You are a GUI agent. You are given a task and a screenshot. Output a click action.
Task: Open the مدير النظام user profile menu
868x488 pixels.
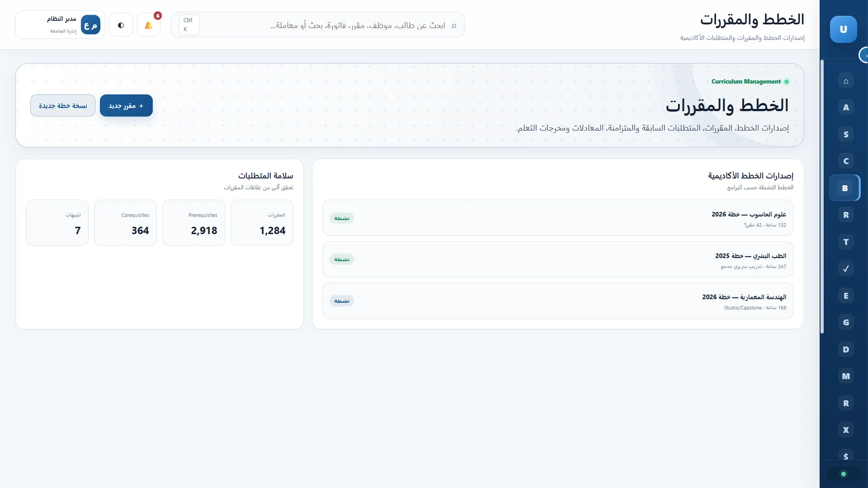[60, 25]
